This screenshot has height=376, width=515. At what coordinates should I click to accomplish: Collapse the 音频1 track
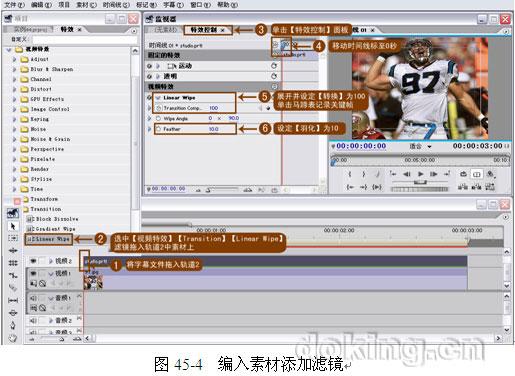(51, 298)
